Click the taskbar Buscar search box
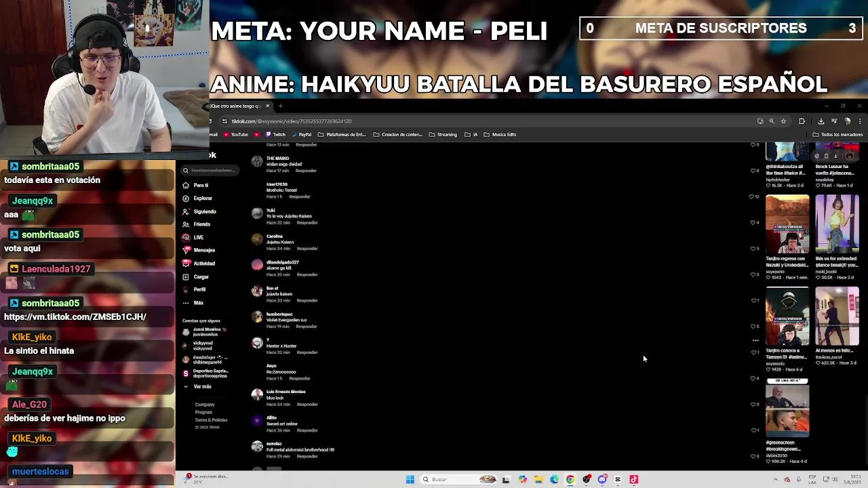 [460, 479]
